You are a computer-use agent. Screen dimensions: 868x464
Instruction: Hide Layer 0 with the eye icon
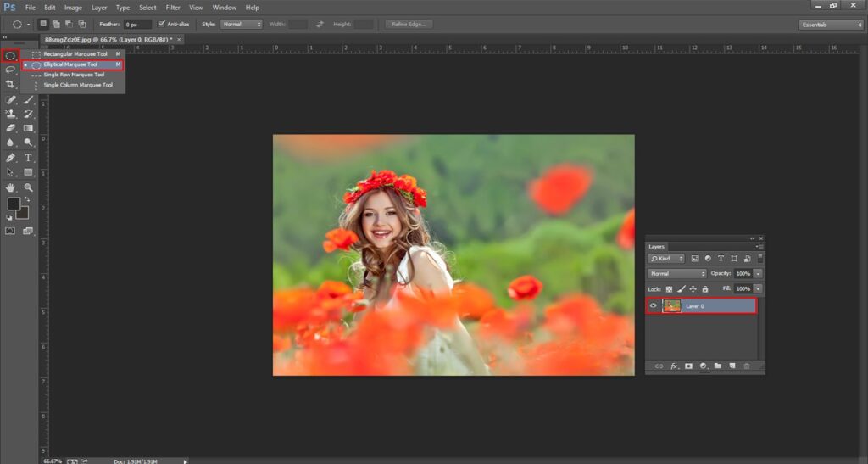pyautogui.click(x=654, y=305)
